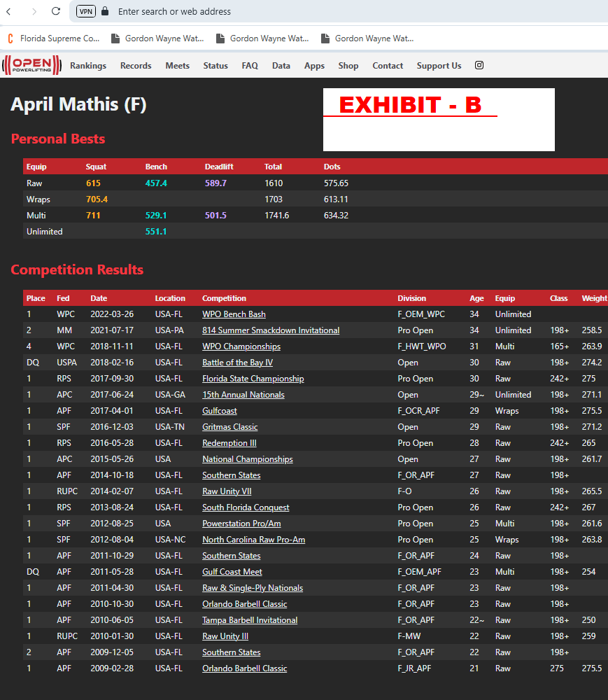Open the first Gordon Wayne Watts bookmark
608x700 pixels.
[x=157, y=38]
